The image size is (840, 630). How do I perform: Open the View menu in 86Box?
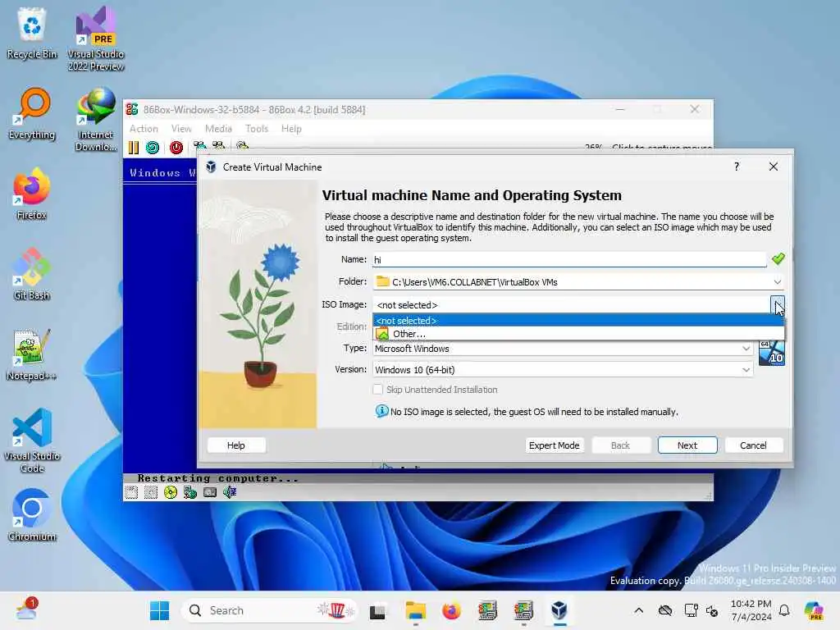point(181,129)
